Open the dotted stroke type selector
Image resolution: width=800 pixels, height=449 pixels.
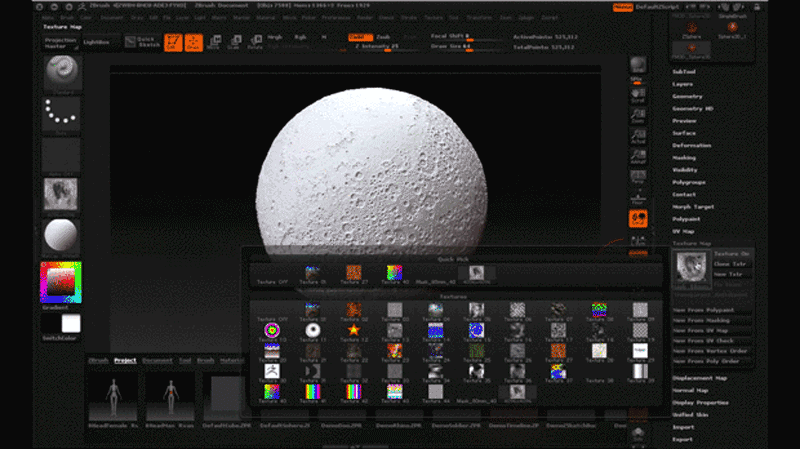[61, 114]
